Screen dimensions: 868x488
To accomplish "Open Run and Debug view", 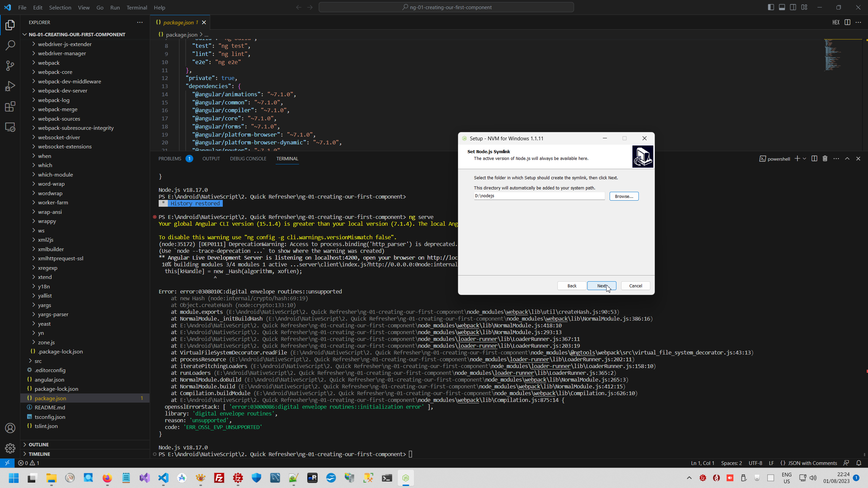I will point(10,86).
